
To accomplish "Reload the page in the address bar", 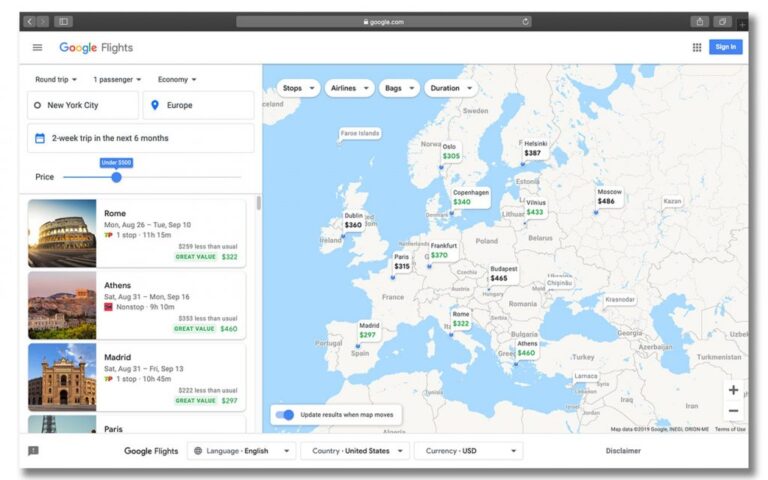I will point(526,22).
